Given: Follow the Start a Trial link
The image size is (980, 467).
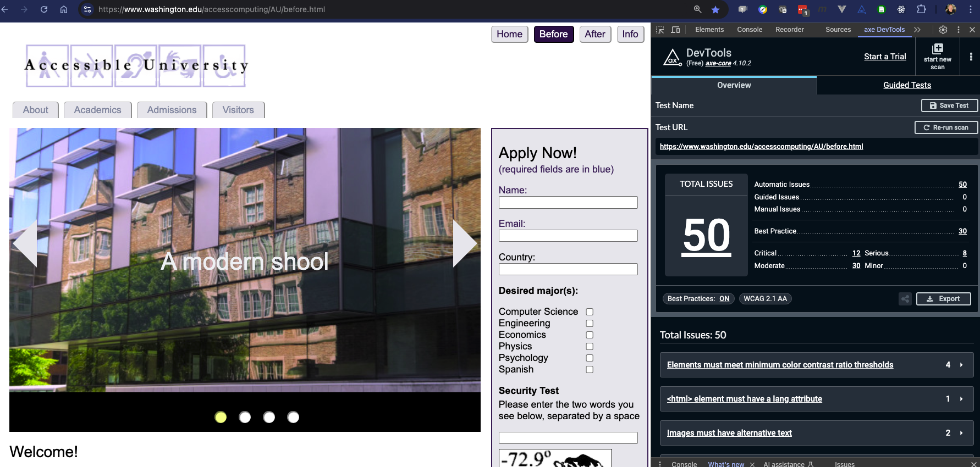Looking at the screenshot, I should point(885,57).
